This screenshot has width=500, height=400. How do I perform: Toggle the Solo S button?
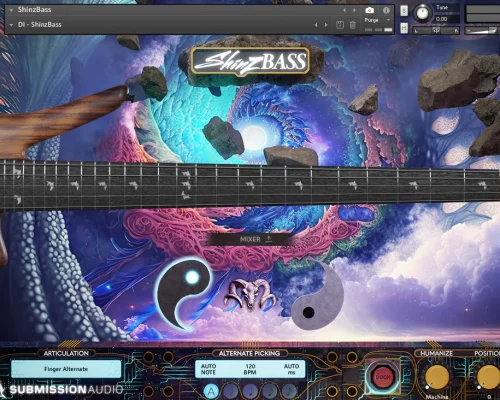point(404,11)
